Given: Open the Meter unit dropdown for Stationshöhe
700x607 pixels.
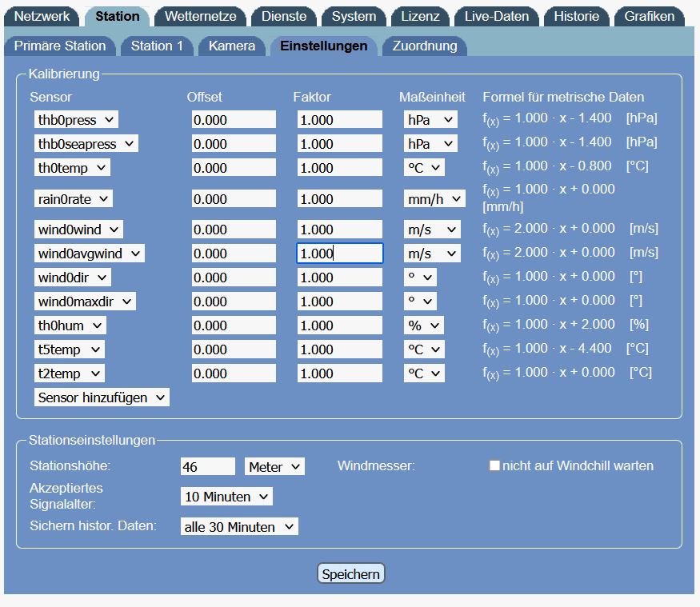Looking at the screenshot, I should coord(274,467).
